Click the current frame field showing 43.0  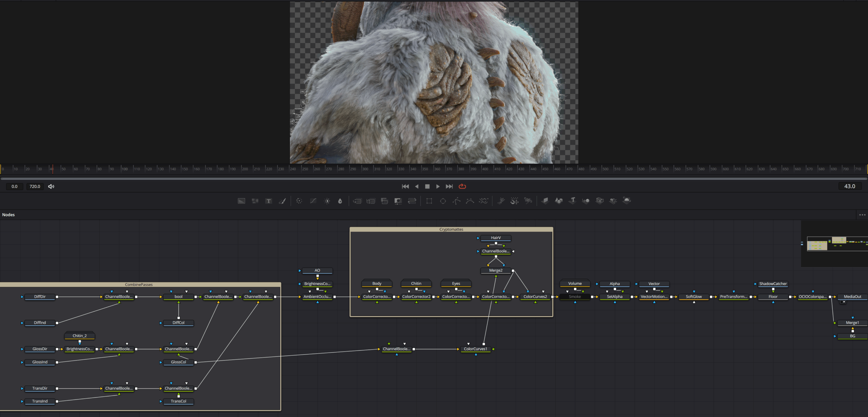point(849,186)
